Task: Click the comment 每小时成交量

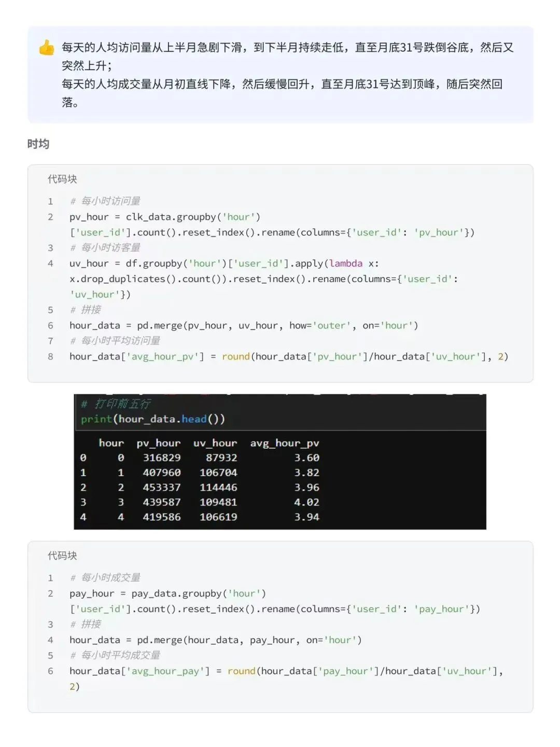Action: [x=105, y=577]
